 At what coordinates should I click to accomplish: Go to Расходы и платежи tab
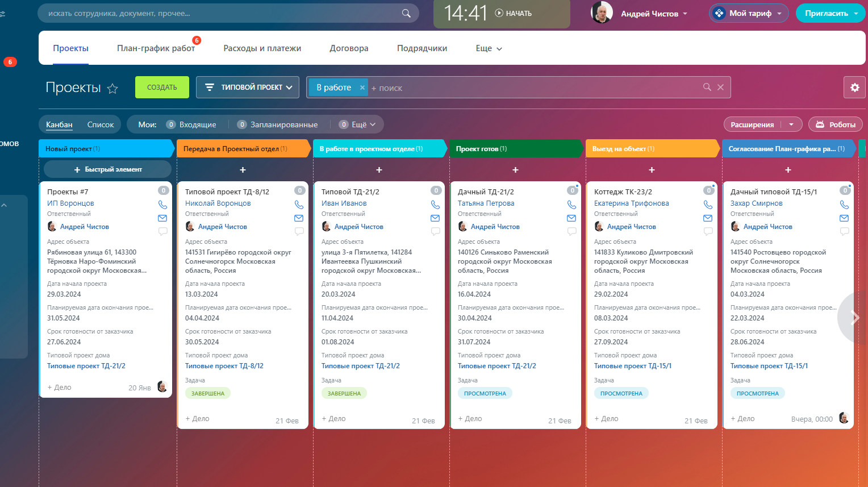point(262,48)
